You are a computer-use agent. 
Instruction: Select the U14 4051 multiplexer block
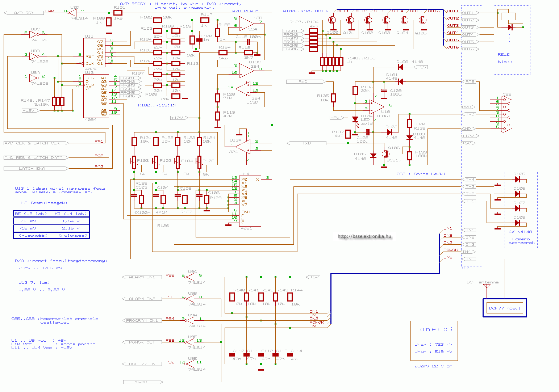250,201
